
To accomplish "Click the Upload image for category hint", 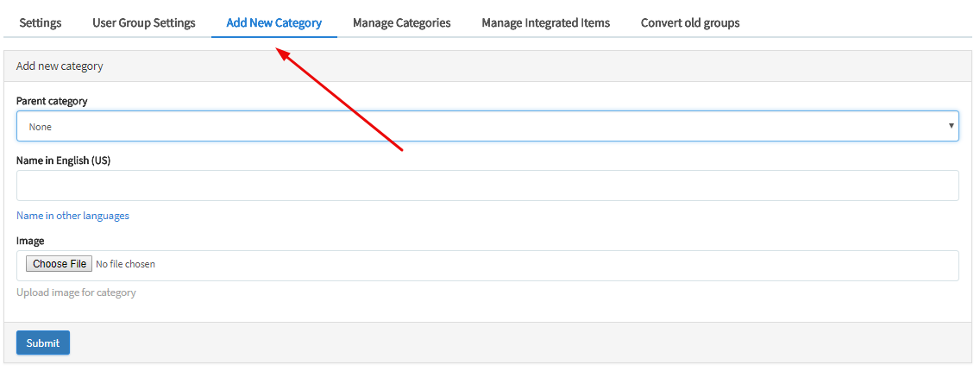I will (76, 292).
